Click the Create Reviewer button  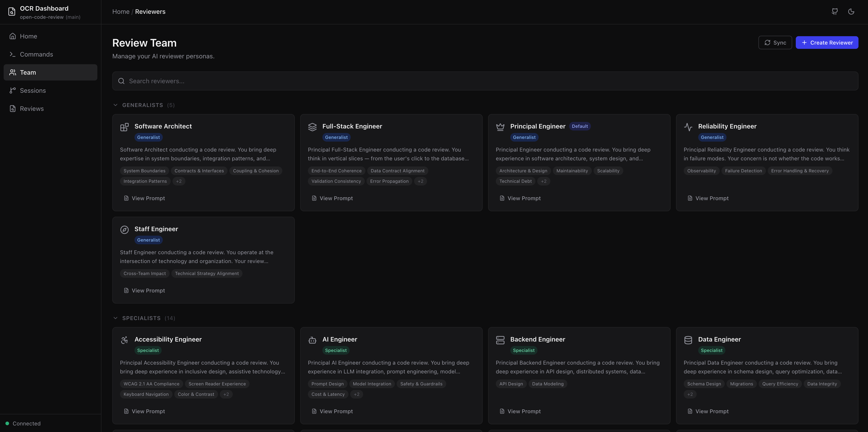[827, 43]
